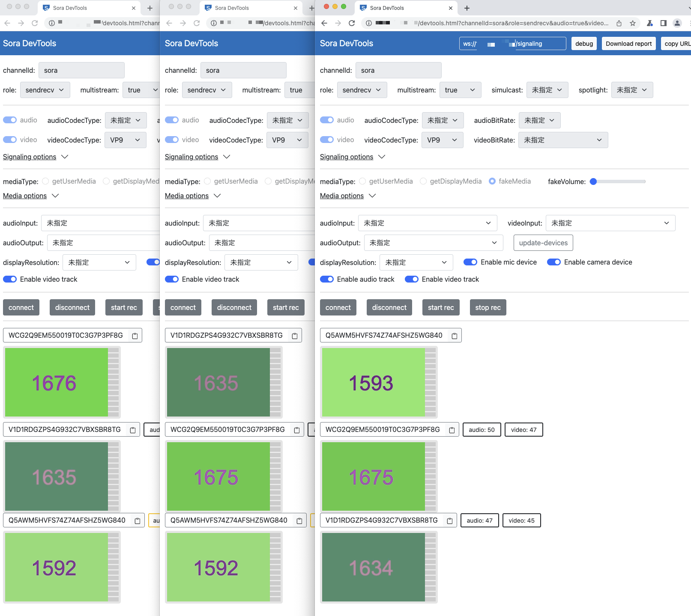Go forward in right browser window
This screenshot has width=691, height=616.
(x=338, y=23)
